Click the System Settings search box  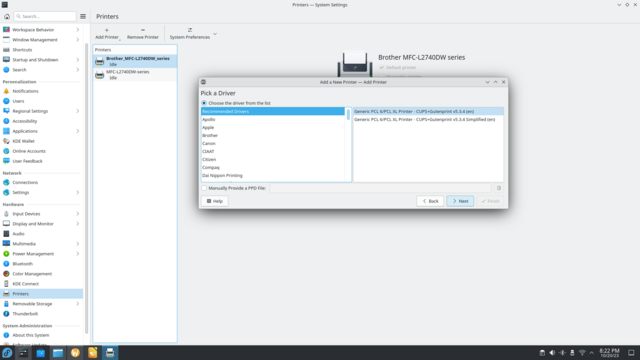point(45,16)
